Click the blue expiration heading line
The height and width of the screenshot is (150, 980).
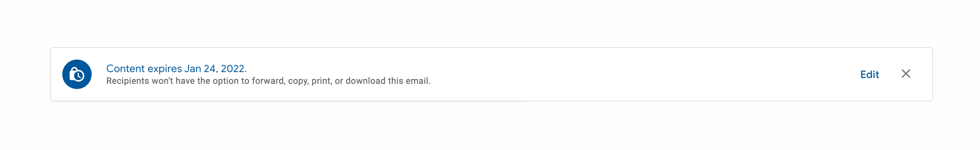[176, 69]
